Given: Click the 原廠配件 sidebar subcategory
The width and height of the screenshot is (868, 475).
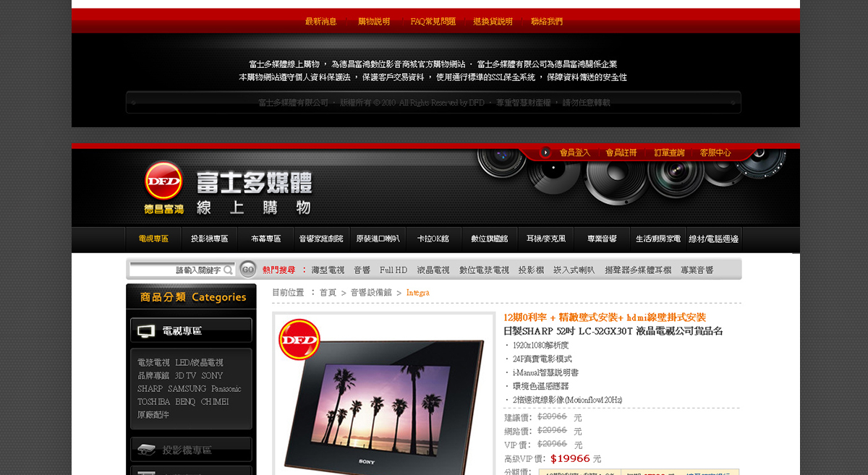Looking at the screenshot, I should tap(153, 415).
